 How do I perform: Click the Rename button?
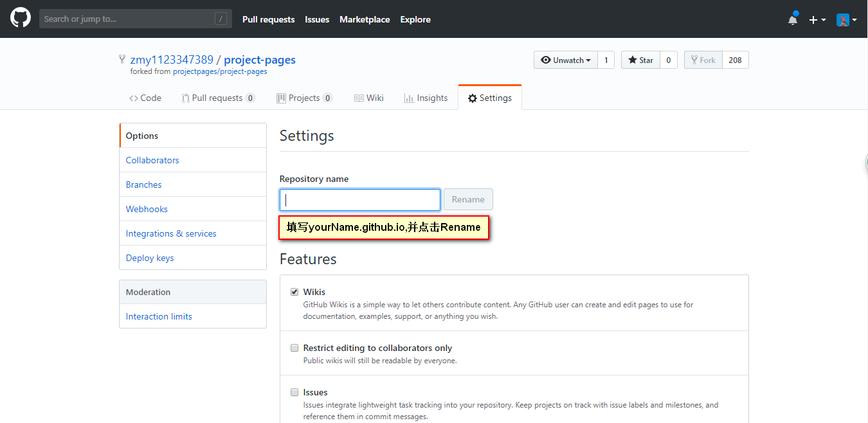coord(468,199)
